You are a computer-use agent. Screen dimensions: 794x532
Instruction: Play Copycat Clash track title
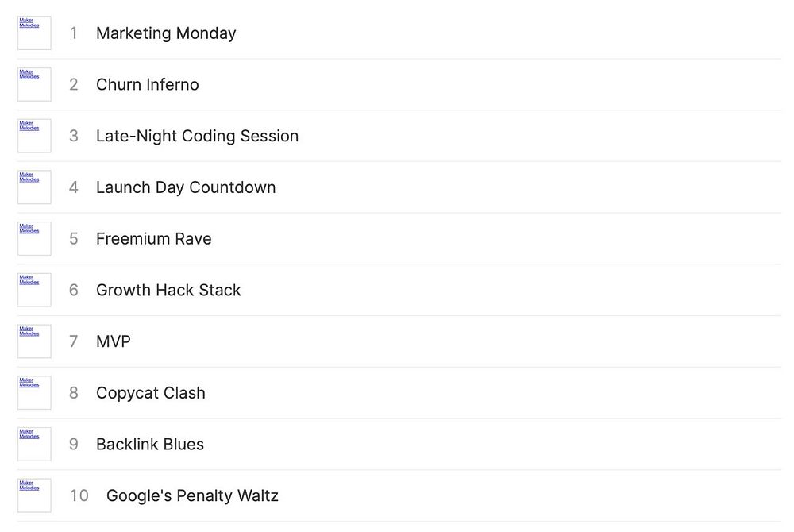(x=150, y=393)
